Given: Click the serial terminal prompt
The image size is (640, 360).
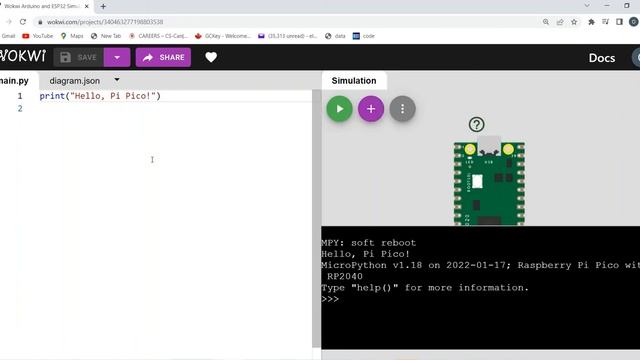Looking at the screenshot, I should [x=330, y=299].
